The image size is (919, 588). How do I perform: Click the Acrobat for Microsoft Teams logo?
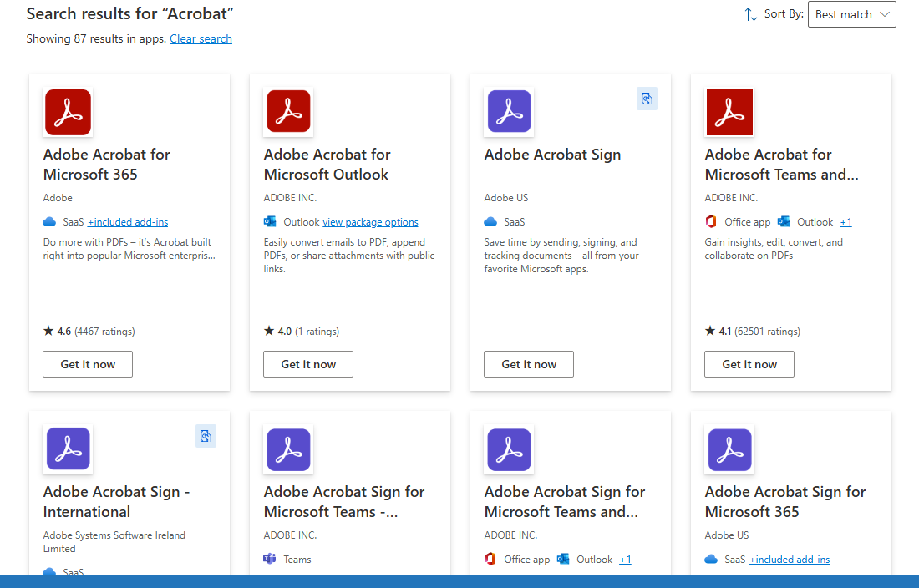click(729, 112)
